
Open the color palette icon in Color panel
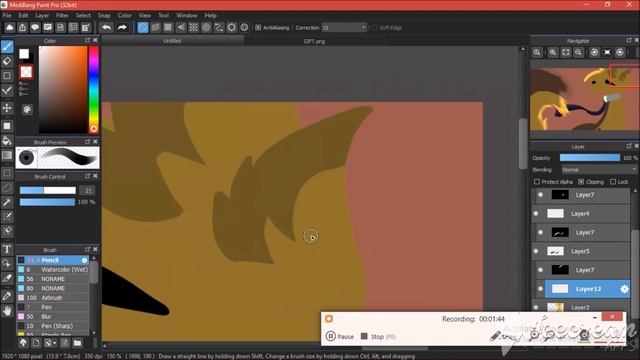pyautogui.click(x=27, y=109)
